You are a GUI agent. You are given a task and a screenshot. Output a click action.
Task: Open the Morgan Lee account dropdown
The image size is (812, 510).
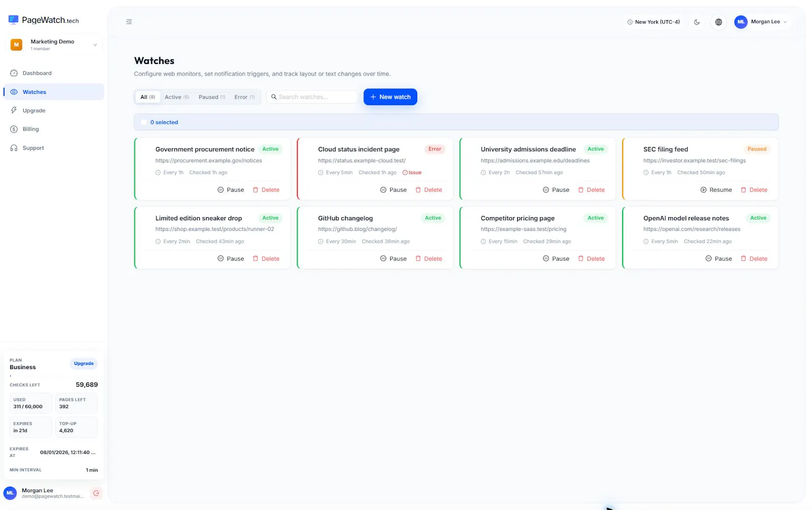click(x=761, y=22)
